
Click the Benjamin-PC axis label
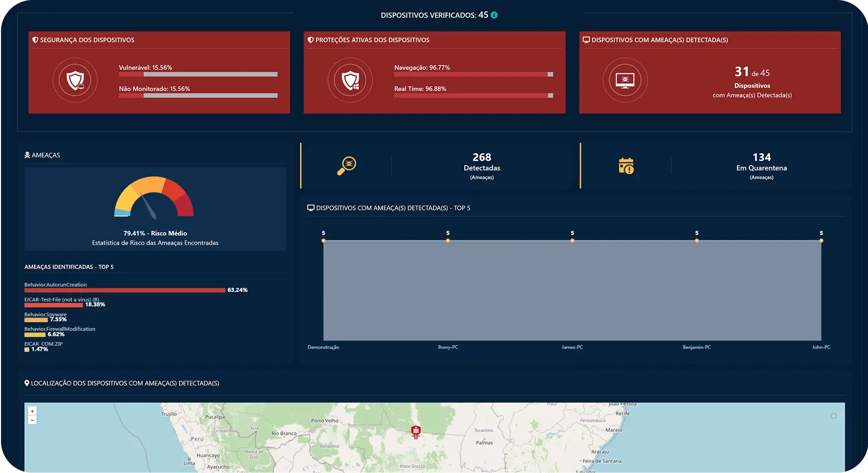[697, 347]
